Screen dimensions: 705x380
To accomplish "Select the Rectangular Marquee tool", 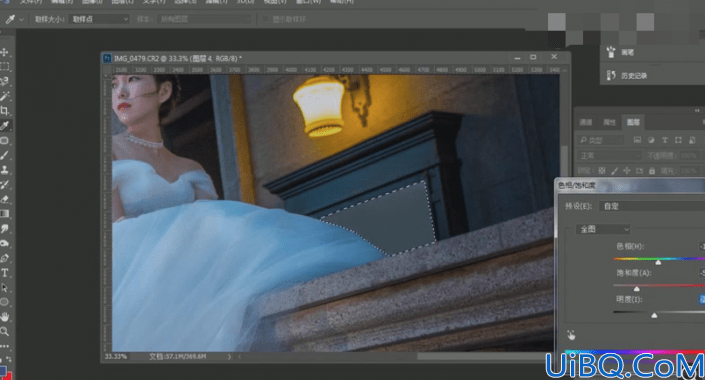I will (x=4, y=67).
